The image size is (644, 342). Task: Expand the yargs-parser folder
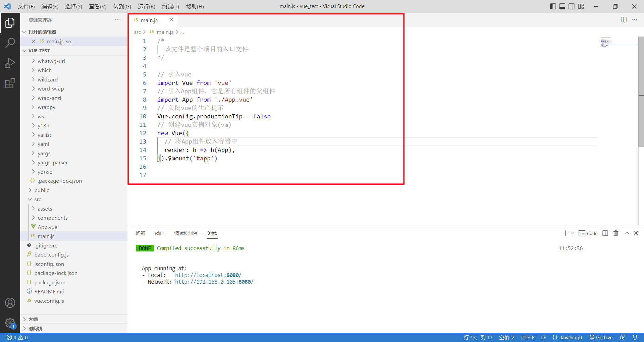coord(74,162)
